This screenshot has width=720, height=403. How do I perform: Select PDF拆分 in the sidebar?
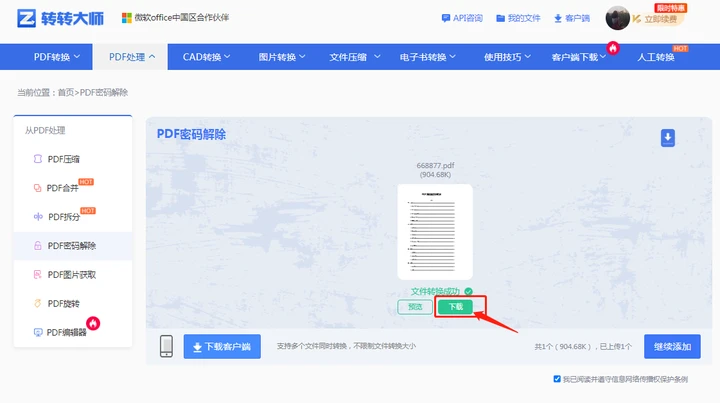pyautogui.click(x=73, y=217)
